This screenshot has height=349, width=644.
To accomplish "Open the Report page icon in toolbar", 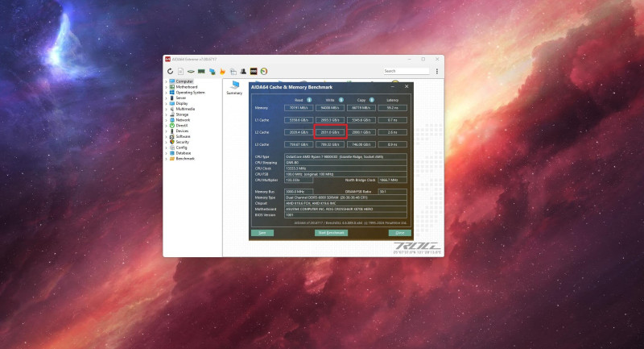I will [x=180, y=71].
